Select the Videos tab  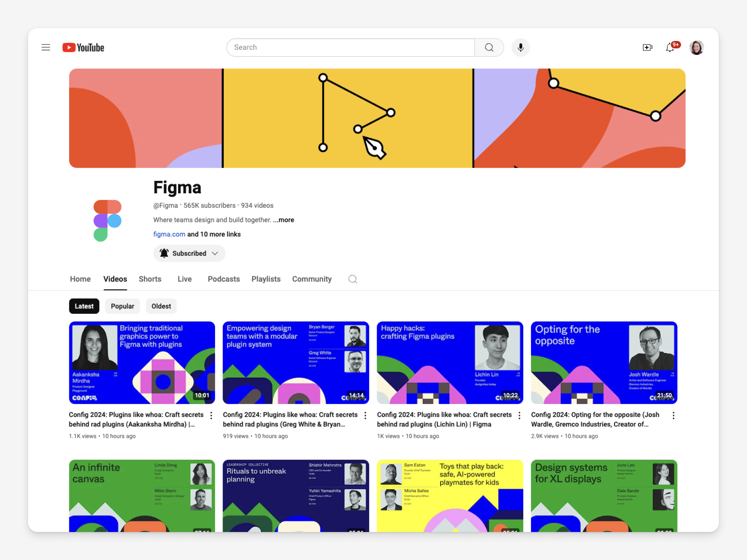[x=115, y=279]
